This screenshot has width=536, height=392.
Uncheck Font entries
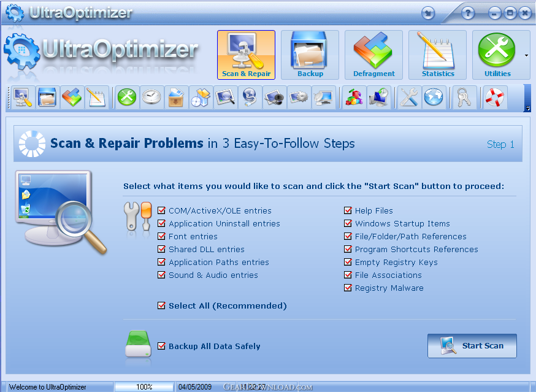click(x=161, y=236)
